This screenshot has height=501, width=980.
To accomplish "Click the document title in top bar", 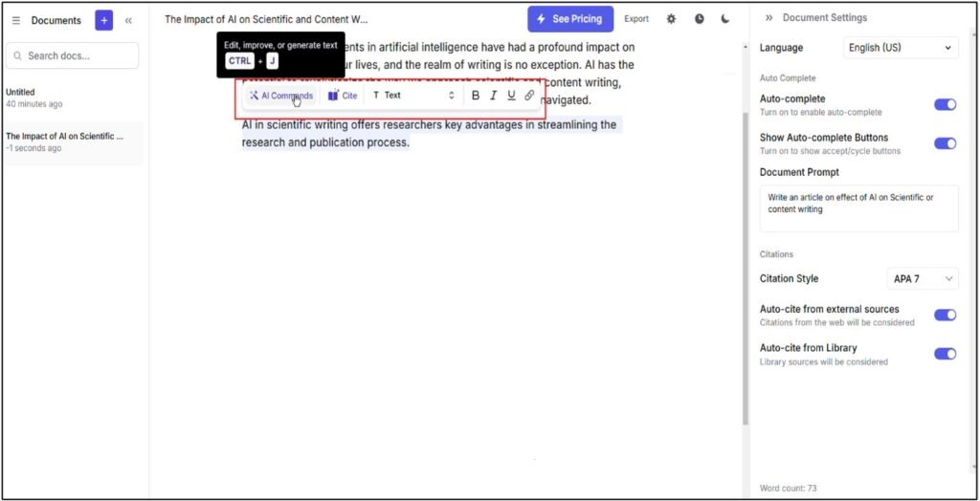I will (x=266, y=19).
